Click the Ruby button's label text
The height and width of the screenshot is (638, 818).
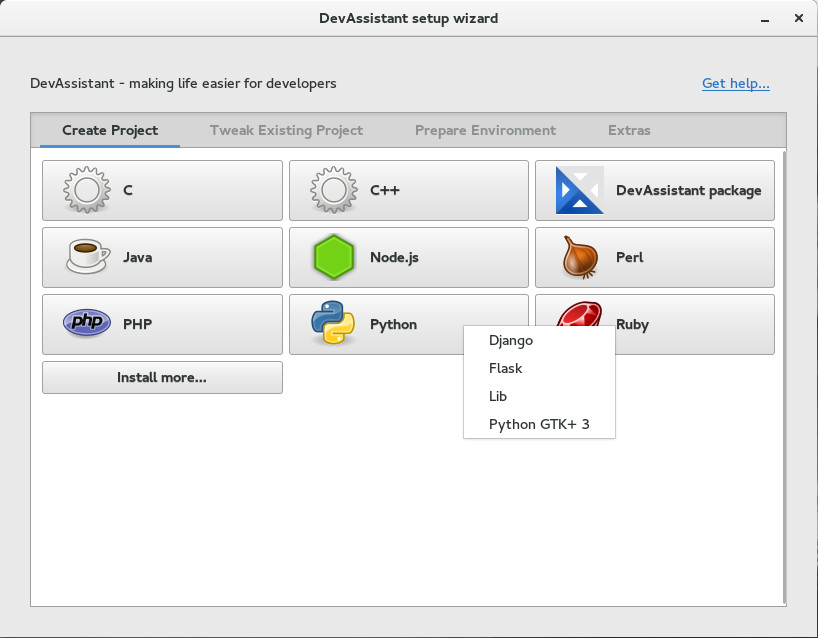click(x=632, y=324)
